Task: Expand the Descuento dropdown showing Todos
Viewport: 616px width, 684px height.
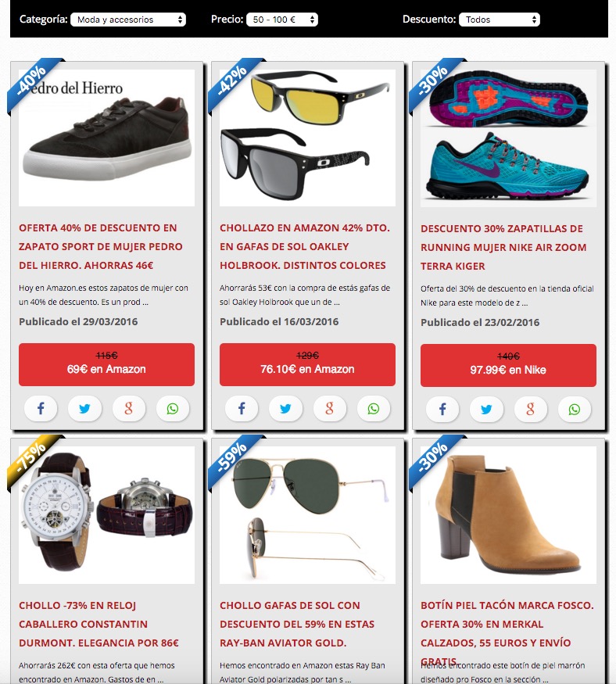Action: point(500,20)
